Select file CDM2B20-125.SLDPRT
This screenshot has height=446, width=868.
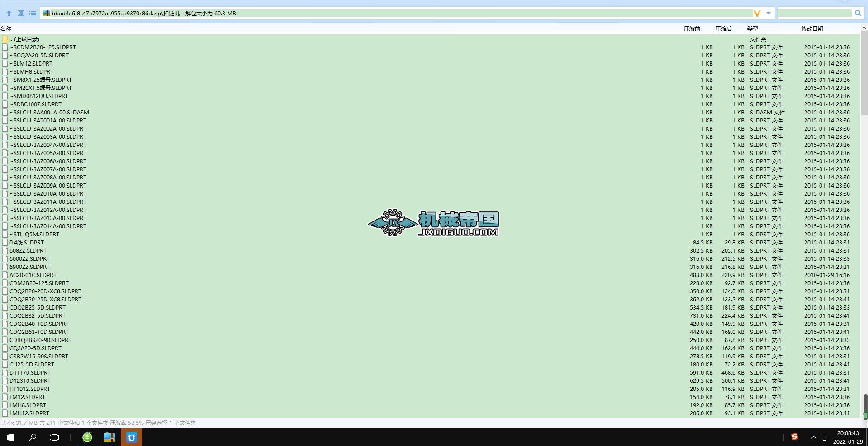pos(39,283)
